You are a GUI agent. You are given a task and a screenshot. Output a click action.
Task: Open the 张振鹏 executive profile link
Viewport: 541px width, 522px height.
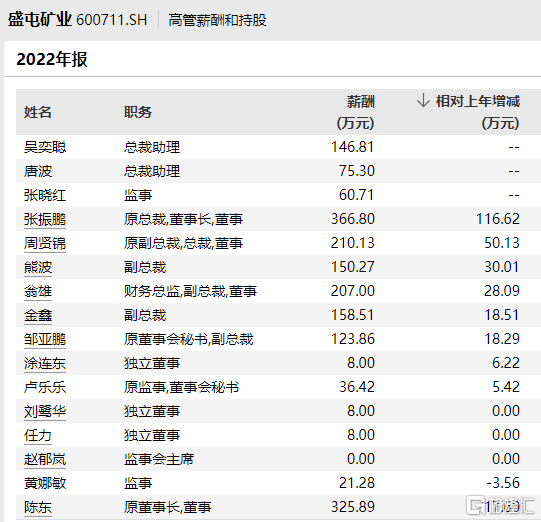45,219
